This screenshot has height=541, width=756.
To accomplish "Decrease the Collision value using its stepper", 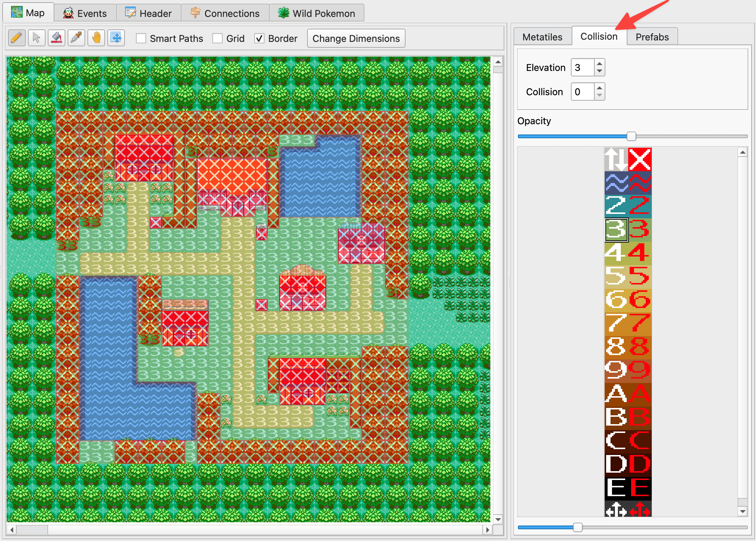I will click(x=599, y=95).
